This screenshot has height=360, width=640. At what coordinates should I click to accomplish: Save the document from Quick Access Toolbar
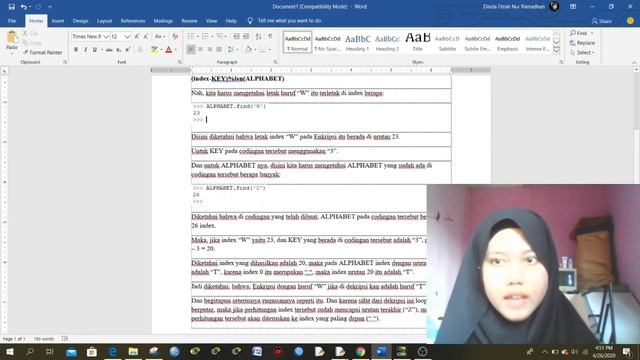pyautogui.click(x=11, y=7)
